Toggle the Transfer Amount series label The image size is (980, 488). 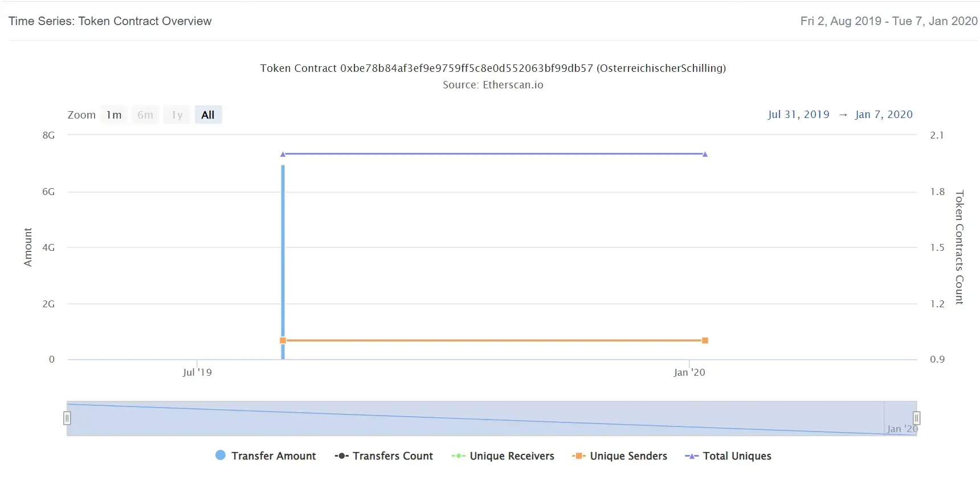(x=273, y=456)
